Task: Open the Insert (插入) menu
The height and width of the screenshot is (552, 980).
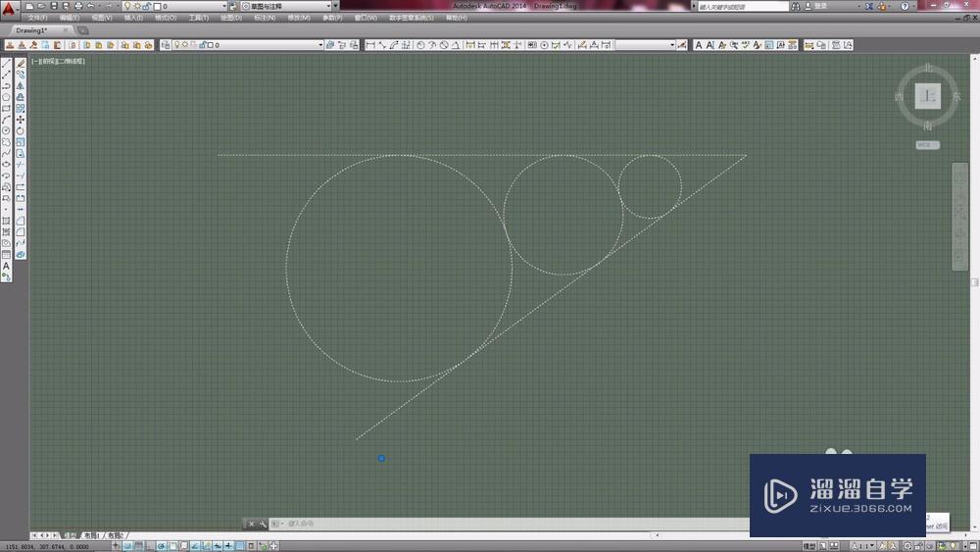Action: [133, 18]
